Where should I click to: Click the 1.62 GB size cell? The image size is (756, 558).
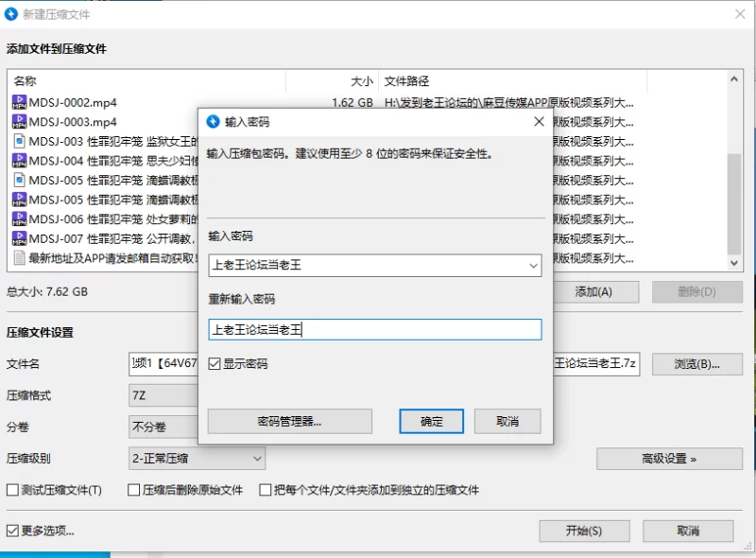click(352, 102)
